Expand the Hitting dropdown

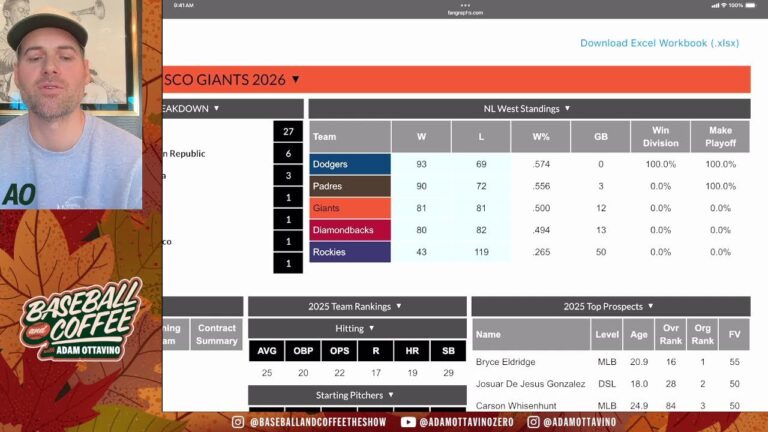(370, 328)
